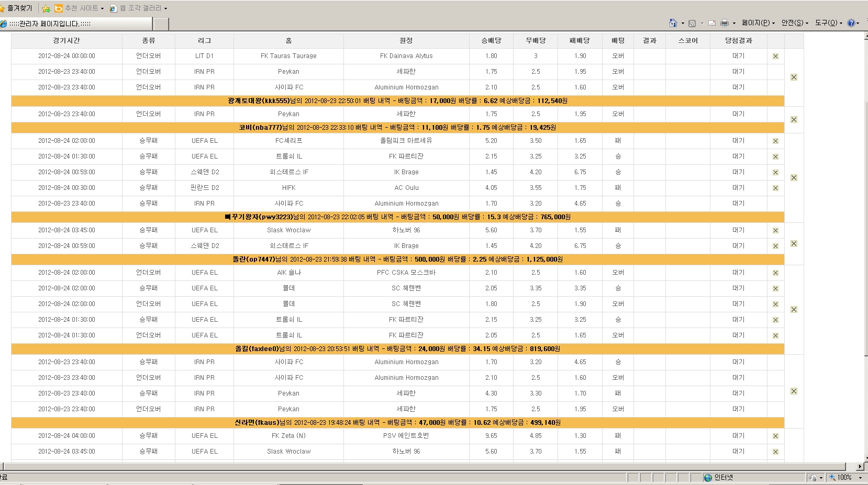This screenshot has height=485, width=868.
Task: Click the read mail envelope icon
Action: point(712,23)
